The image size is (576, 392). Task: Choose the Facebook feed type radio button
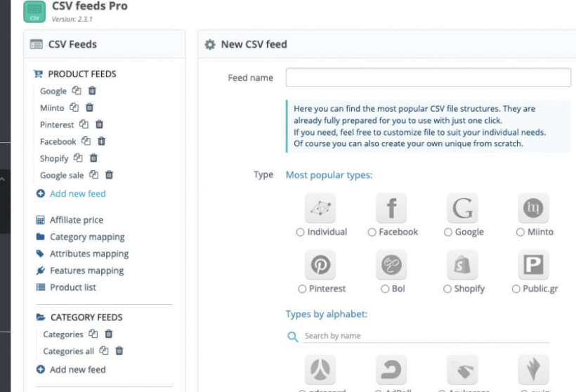click(372, 232)
